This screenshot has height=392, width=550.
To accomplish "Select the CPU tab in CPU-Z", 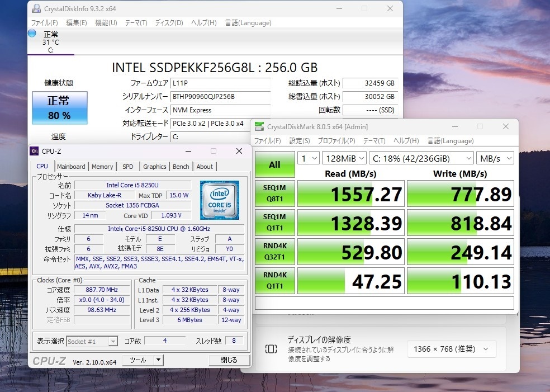I will (42, 166).
